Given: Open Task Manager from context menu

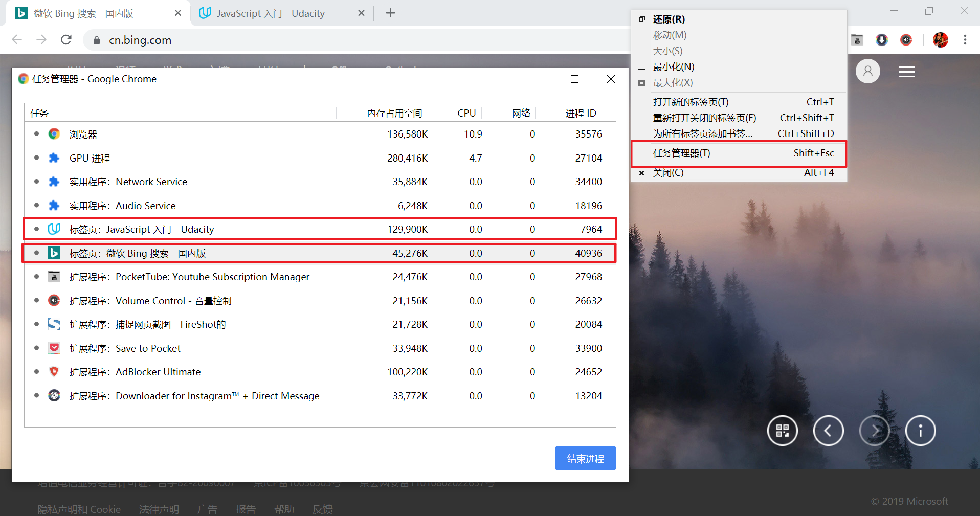Looking at the screenshot, I should pyautogui.click(x=739, y=153).
